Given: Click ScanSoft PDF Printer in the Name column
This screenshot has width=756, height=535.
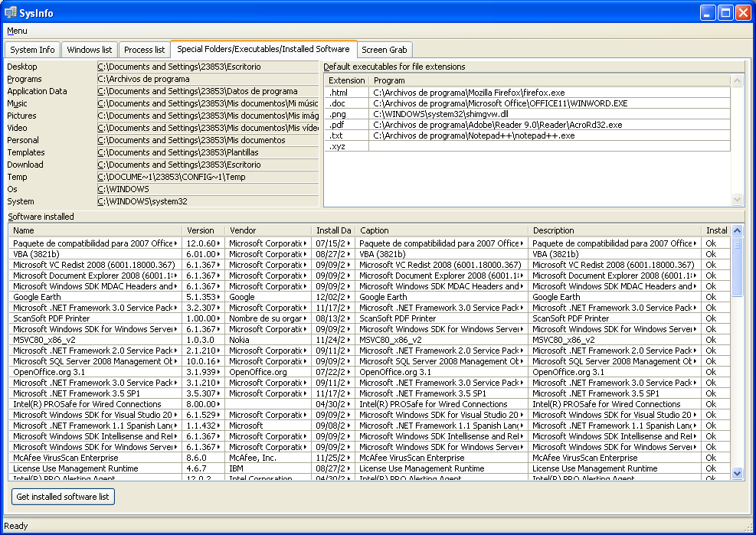Looking at the screenshot, I should click(95, 318).
